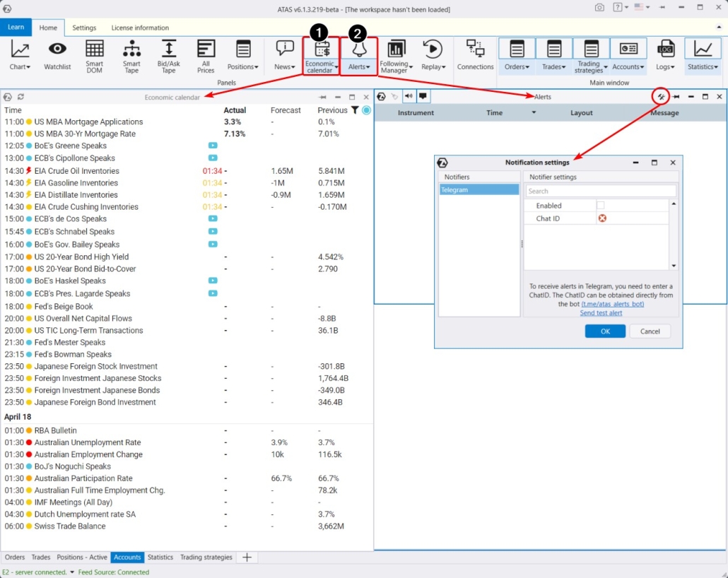Screen dimensions: 728x578
Task: Enable the Telegram notifier checkbox
Action: (x=601, y=206)
